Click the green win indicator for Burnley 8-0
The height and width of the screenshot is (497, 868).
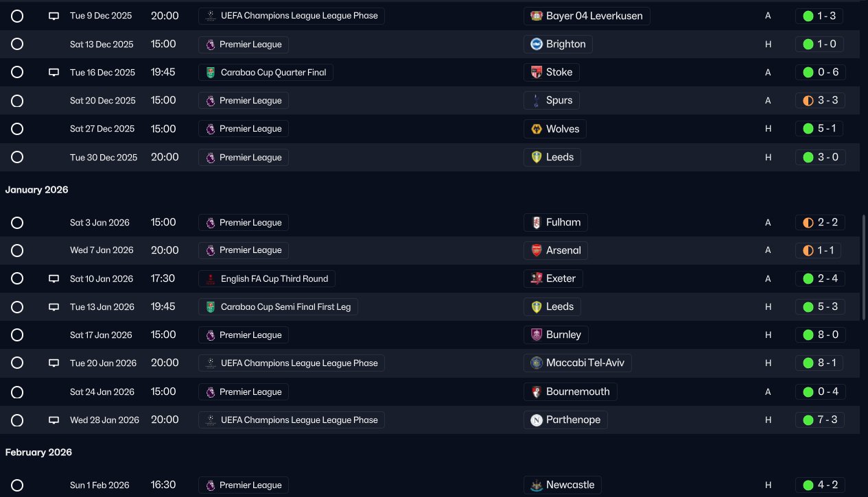pos(808,335)
